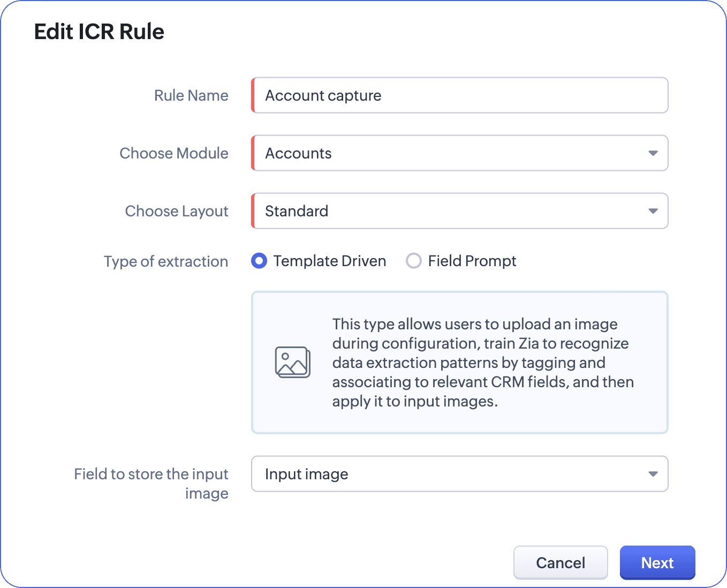The image size is (727, 588).
Task: Click the Choose Layout dropdown arrow
Action: click(653, 211)
